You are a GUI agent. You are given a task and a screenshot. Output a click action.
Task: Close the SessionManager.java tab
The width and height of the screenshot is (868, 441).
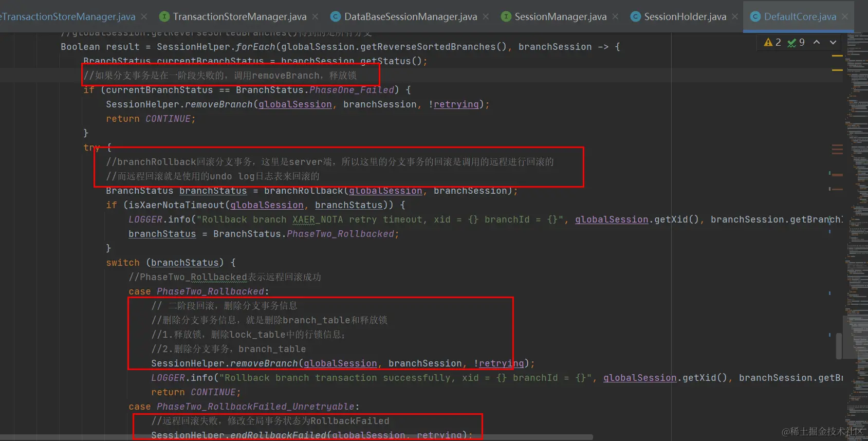click(x=615, y=16)
